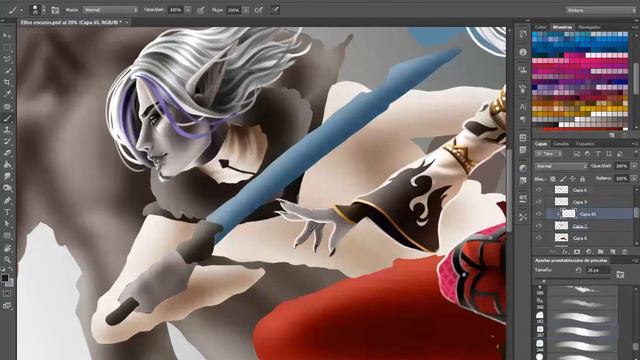Select the Eraser tool

tap(7, 153)
